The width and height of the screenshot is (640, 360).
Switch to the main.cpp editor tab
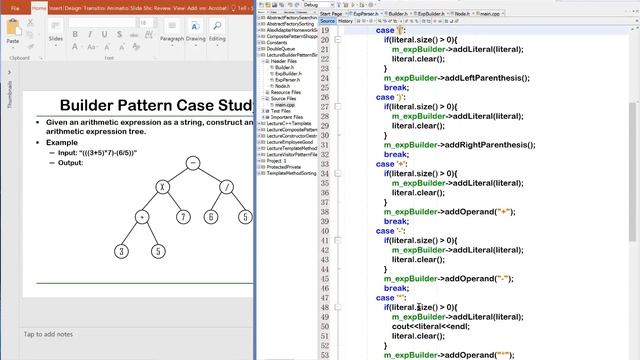(x=489, y=13)
